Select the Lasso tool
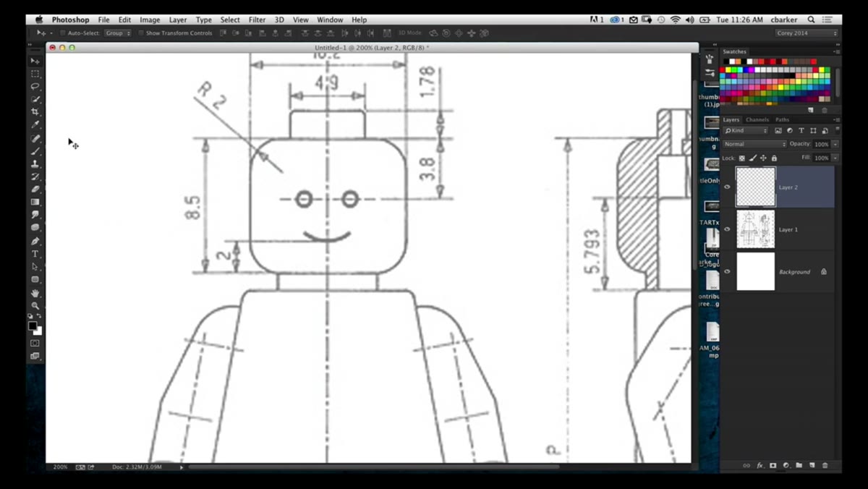 [35, 87]
